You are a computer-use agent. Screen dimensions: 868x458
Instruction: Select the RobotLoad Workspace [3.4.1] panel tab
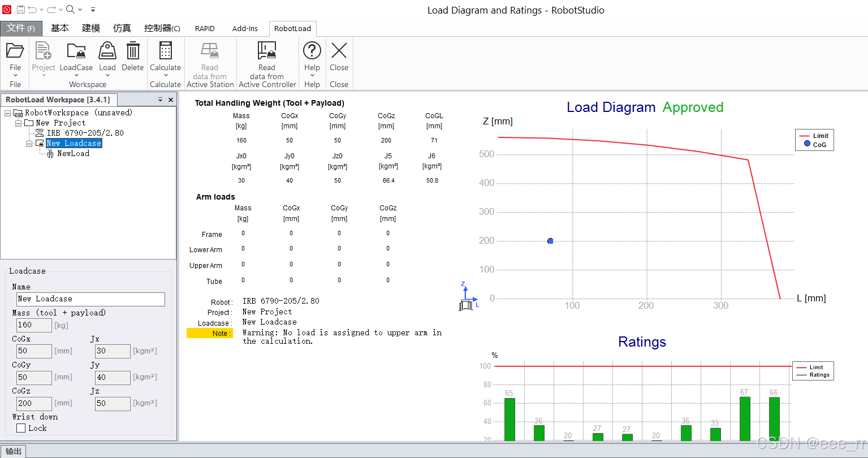58,100
